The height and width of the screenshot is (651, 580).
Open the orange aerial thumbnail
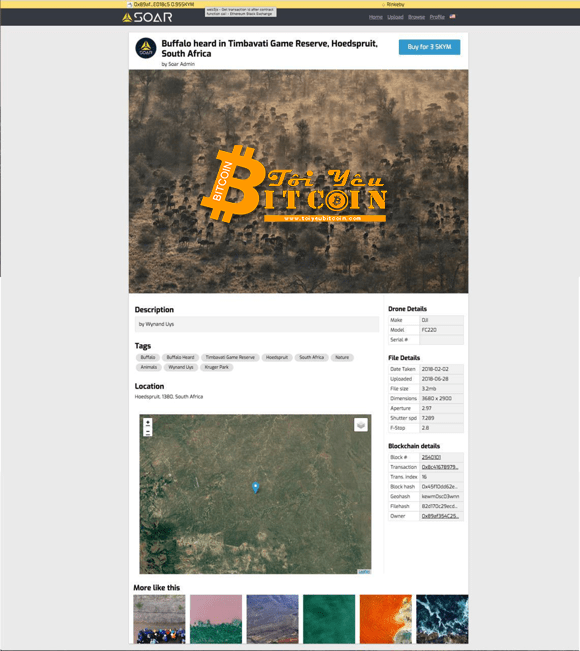click(x=386, y=619)
